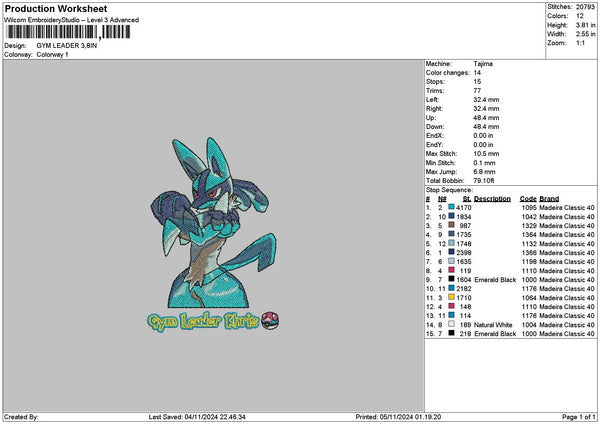Select the white swatch in the Natural White row

(x=452, y=324)
